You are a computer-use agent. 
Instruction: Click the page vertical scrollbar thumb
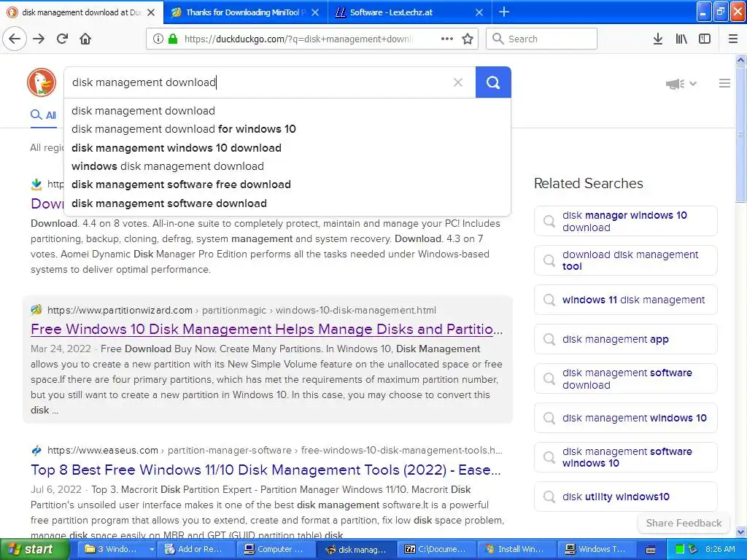pos(741,133)
